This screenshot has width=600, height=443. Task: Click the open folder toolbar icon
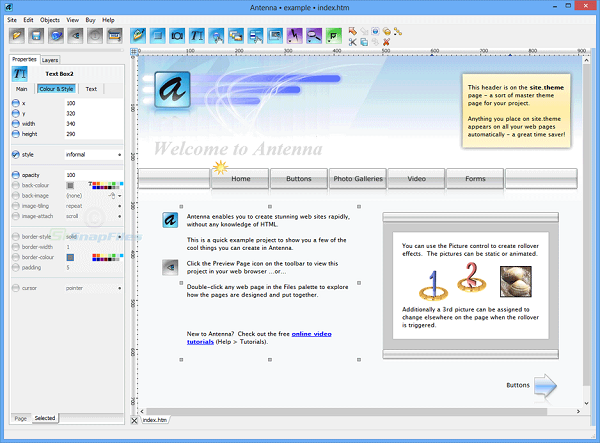click(18, 35)
